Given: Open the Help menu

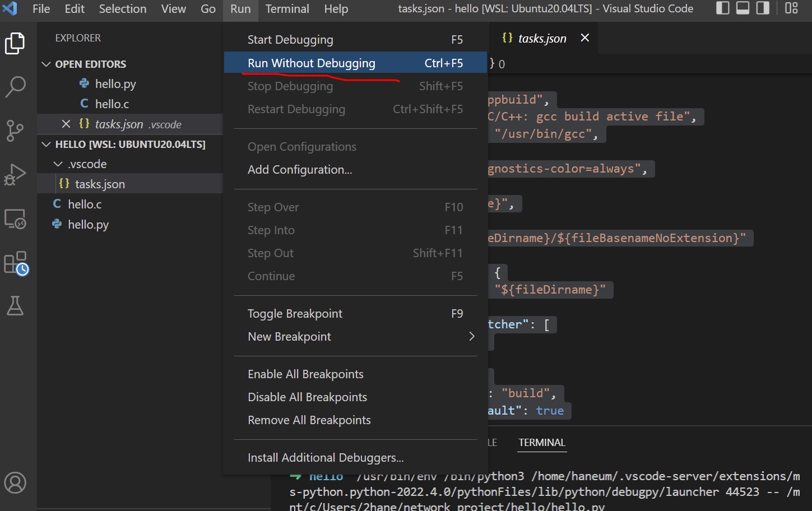Looking at the screenshot, I should pos(336,9).
